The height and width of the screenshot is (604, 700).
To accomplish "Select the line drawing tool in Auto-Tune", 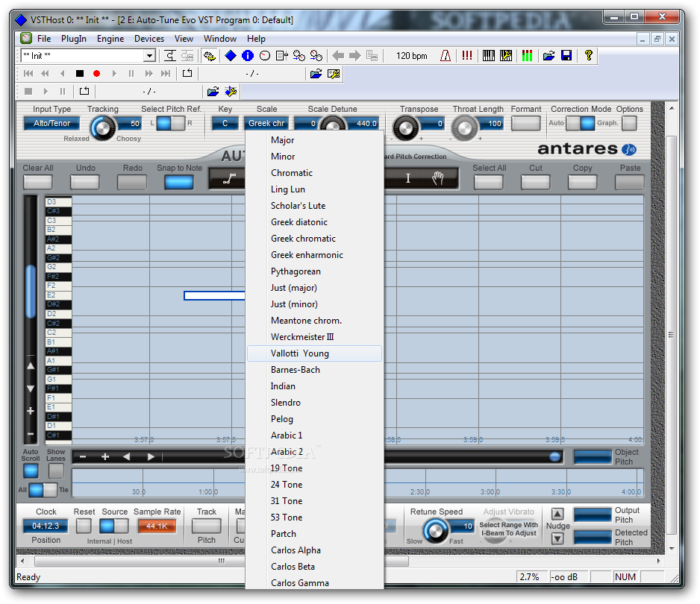I will (229, 179).
